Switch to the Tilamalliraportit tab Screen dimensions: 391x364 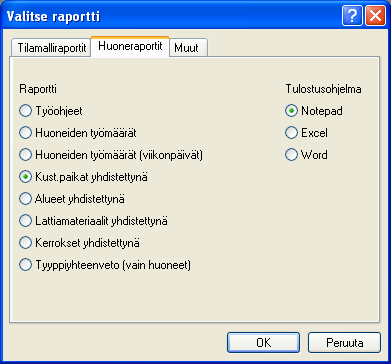51,48
